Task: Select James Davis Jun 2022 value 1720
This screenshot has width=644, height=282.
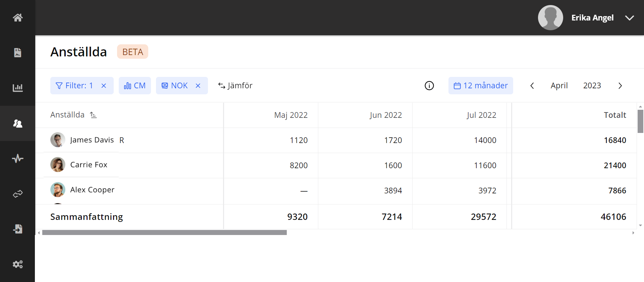Action: click(393, 140)
